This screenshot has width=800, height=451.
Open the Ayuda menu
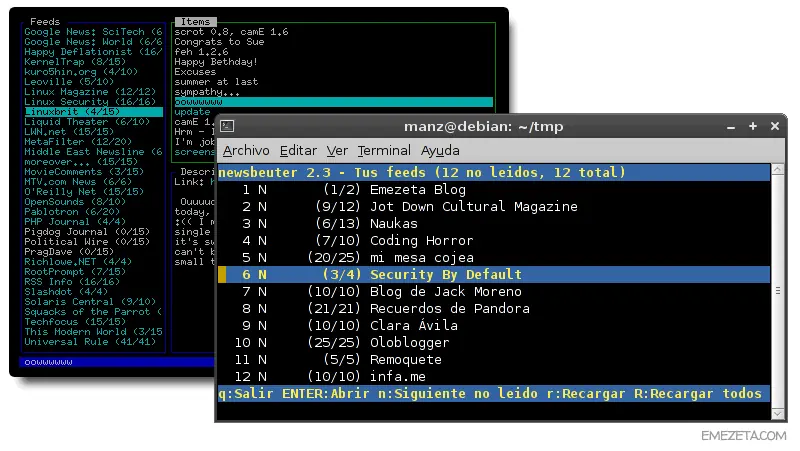(440, 151)
